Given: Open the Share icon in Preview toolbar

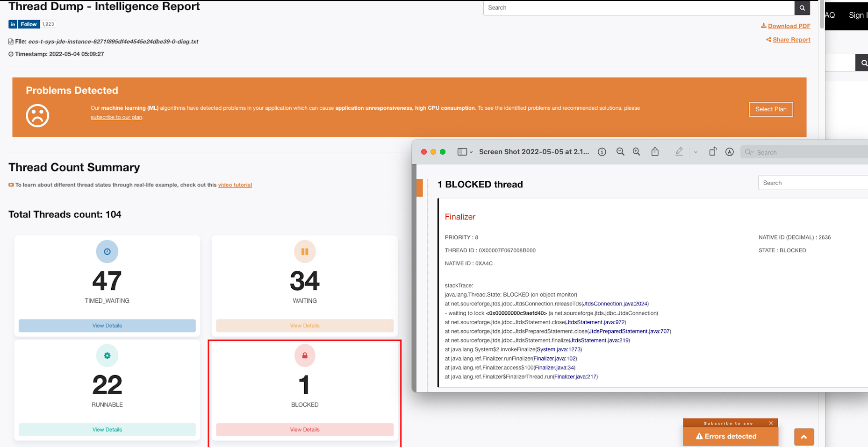Looking at the screenshot, I should pyautogui.click(x=655, y=152).
